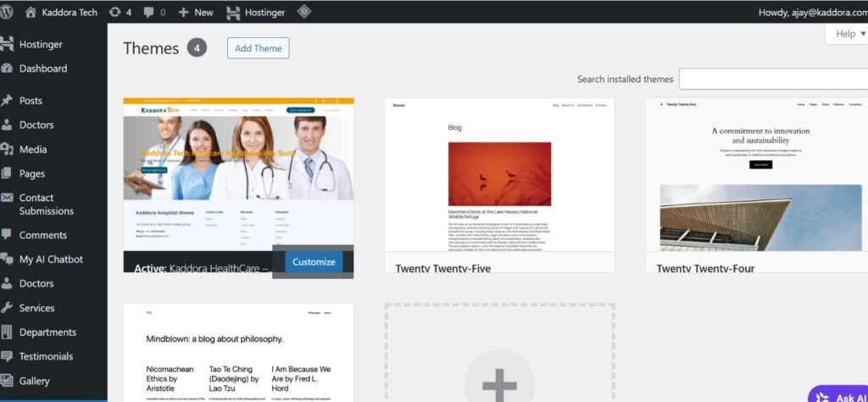Open Contact Submissions menu item
The image size is (868, 402).
click(x=46, y=204)
